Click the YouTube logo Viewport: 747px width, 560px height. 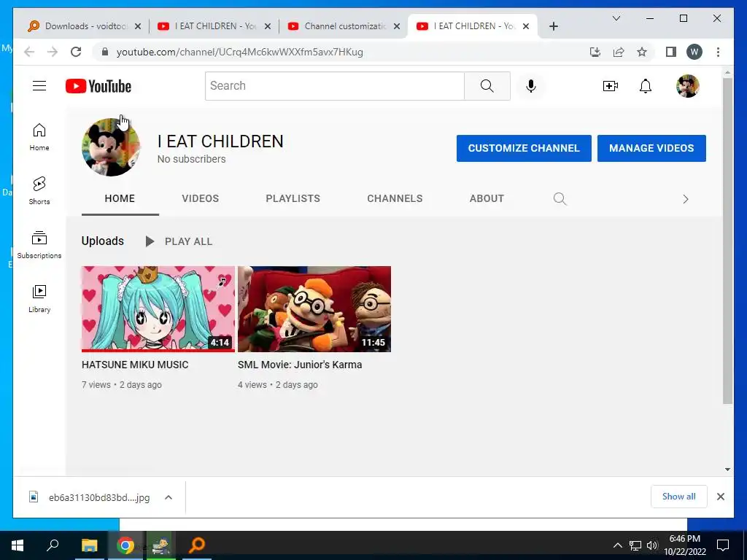[x=98, y=86]
